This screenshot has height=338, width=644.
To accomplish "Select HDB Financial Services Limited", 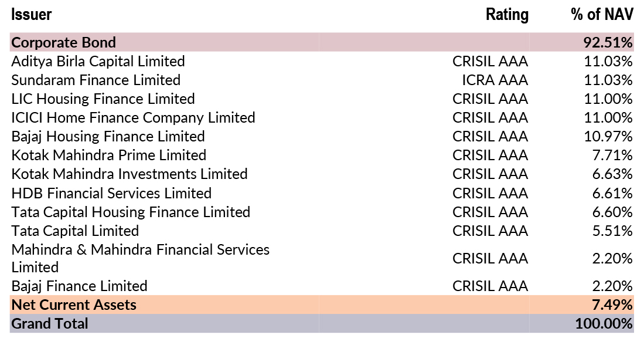I will 111,193.
